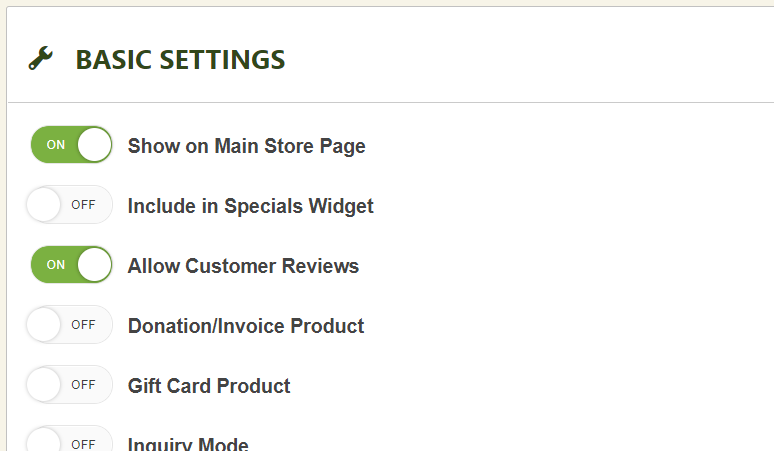Click the 'Include in Specials Widget' label text
Screen dimensions: 774x451
coord(250,206)
